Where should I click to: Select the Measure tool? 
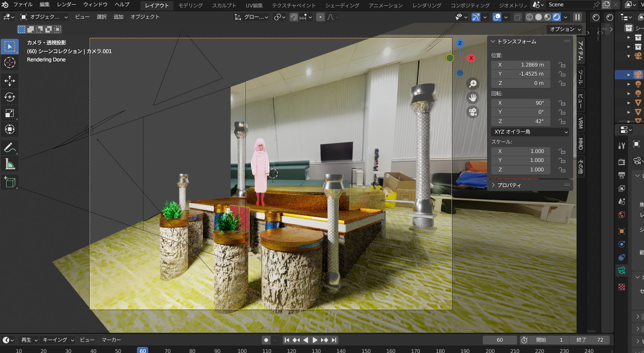coord(10,164)
